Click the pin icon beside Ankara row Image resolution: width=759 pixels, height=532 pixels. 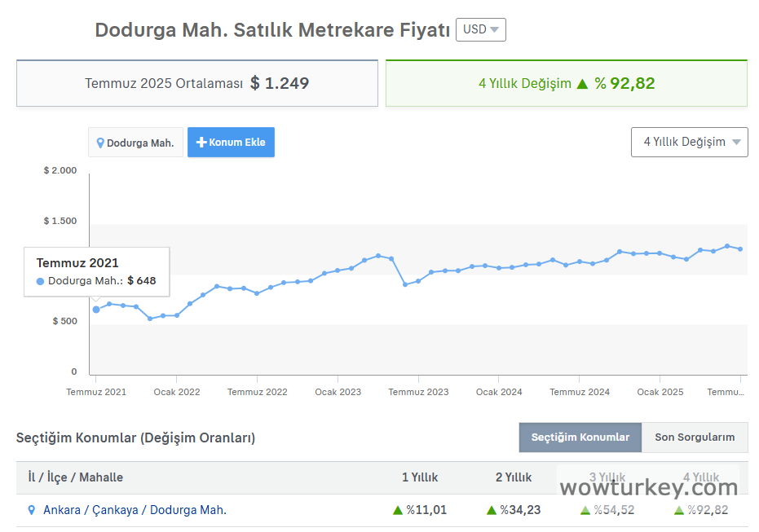coord(32,510)
